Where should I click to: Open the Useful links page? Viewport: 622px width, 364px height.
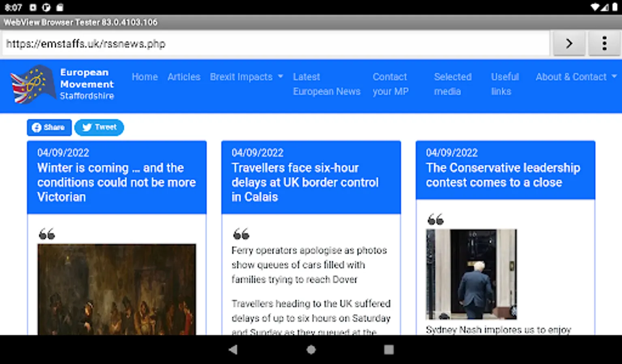[505, 84]
